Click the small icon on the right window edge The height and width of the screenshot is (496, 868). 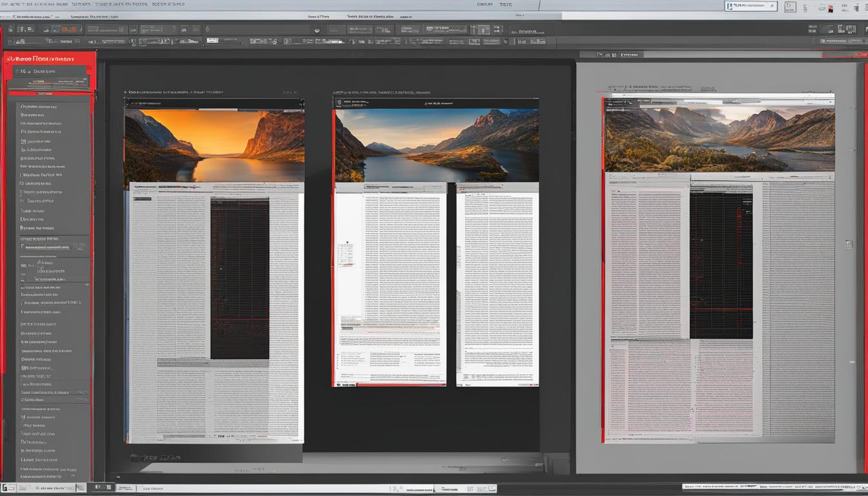point(849,245)
